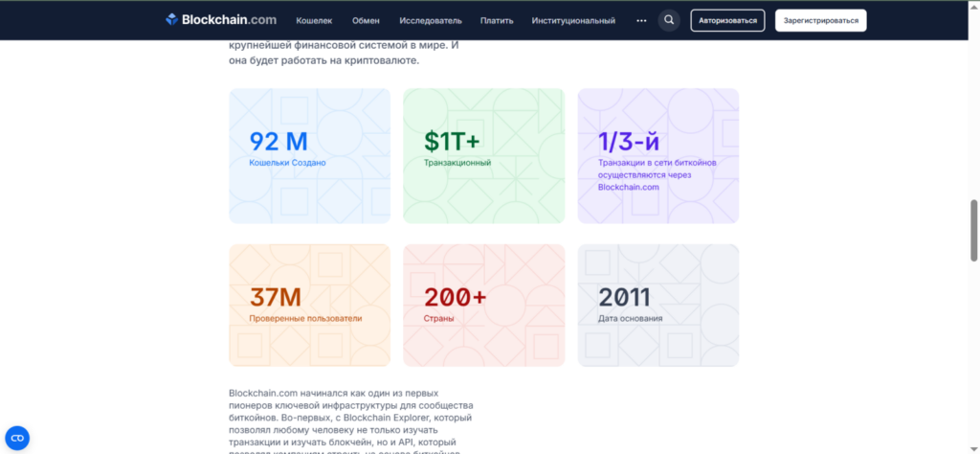
Task: Click the text она будет работать на криптовалюте
Action: (x=323, y=60)
